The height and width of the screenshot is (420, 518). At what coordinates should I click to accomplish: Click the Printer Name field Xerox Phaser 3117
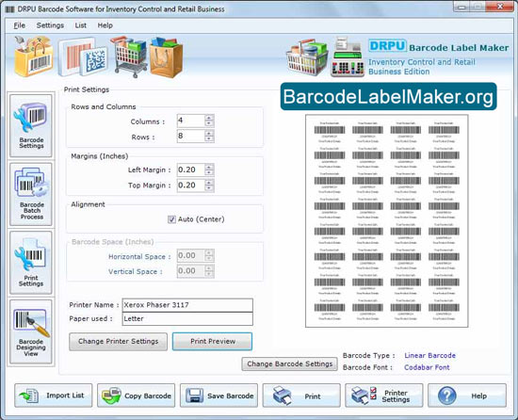(x=187, y=305)
